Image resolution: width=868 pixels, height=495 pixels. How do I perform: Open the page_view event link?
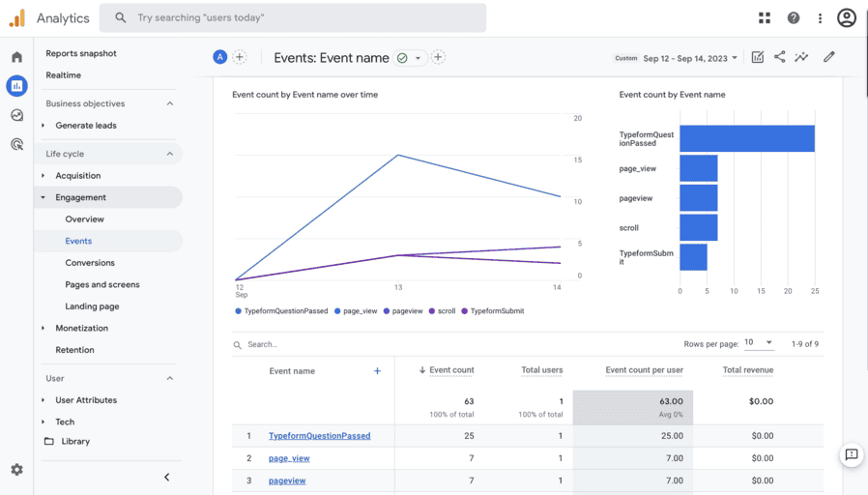[x=289, y=458]
